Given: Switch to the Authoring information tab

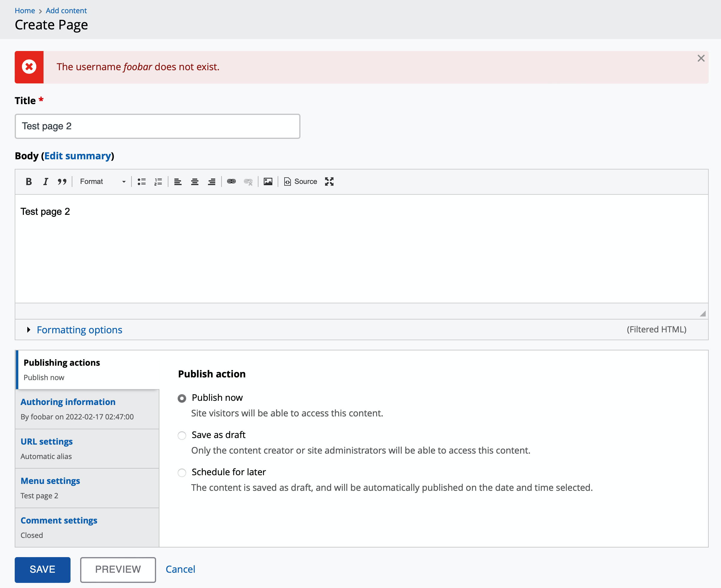Looking at the screenshot, I should click(68, 402).
